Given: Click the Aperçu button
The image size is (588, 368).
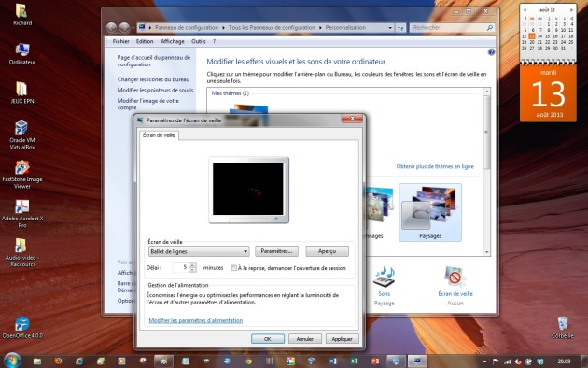Looking at the screenshot, I should pyautogui.click(x=327, y=251).
